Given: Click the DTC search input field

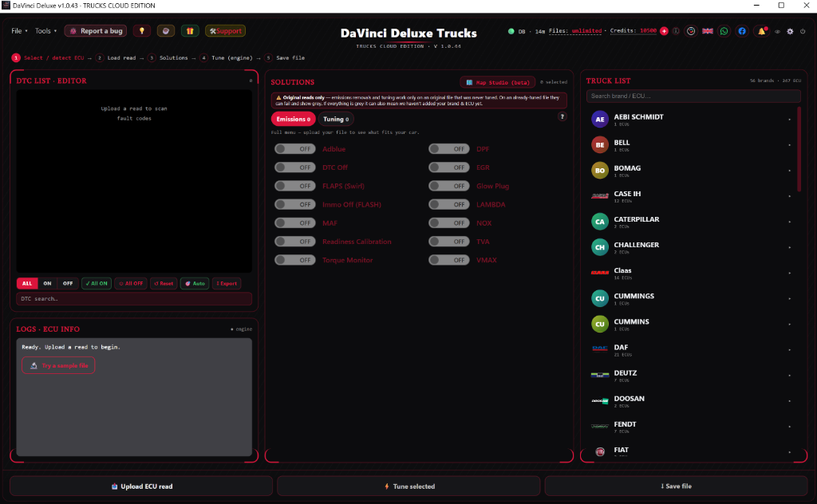Looking at the screenshot, I should click(134, 299).
